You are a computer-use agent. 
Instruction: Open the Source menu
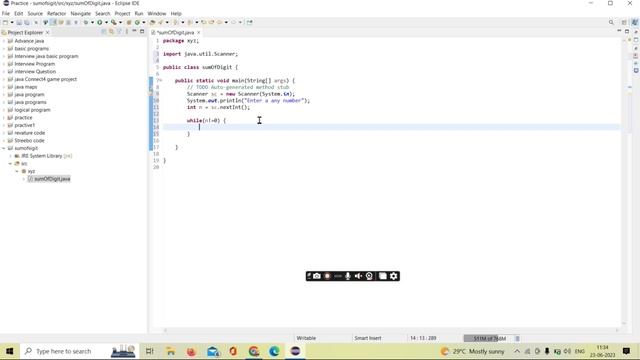pyautogui.click(x=35, y=13)
